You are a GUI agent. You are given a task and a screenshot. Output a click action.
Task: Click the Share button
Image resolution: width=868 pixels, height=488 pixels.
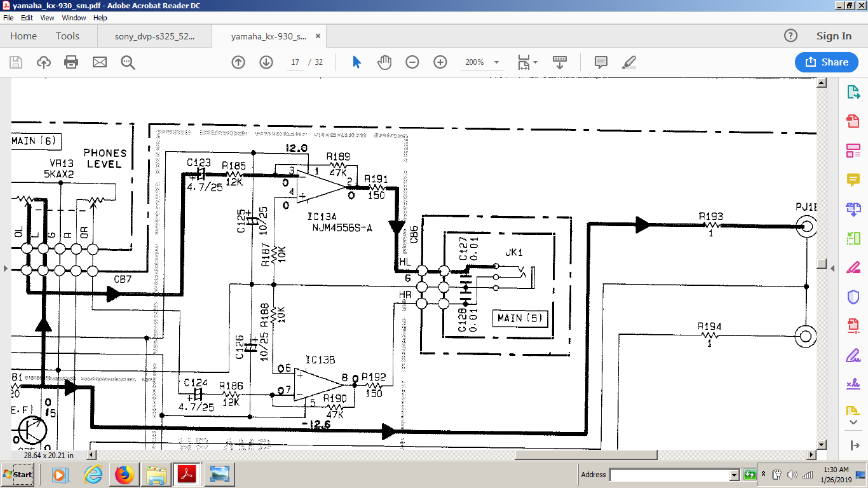pos(827,62)
